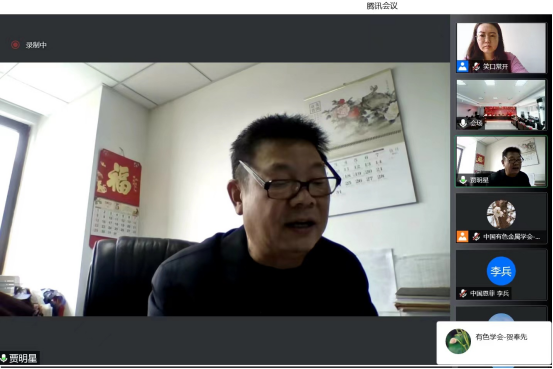Select the 贾明星 speaker thumbnail in the sidebar
This screenshot has height=369, width=553.
(x=501, y=162)
